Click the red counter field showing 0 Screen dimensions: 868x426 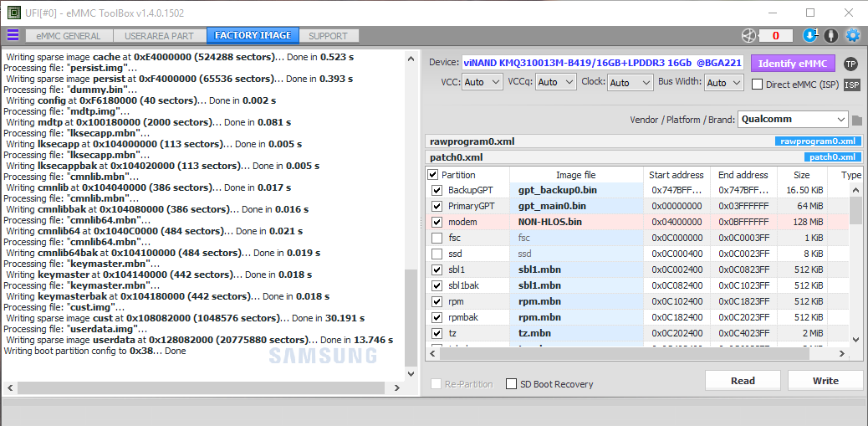point(775,36)
